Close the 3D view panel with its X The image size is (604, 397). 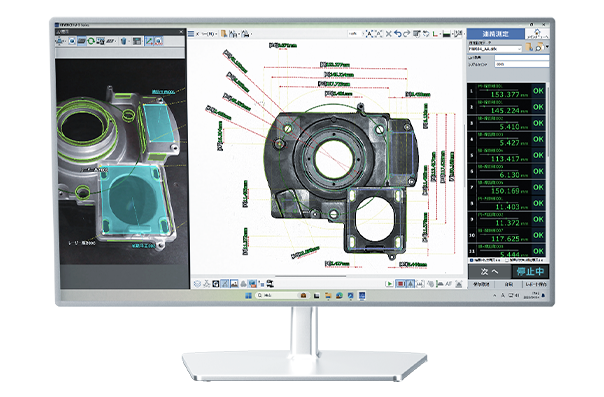pyautogui.click(x=181, y=32)
